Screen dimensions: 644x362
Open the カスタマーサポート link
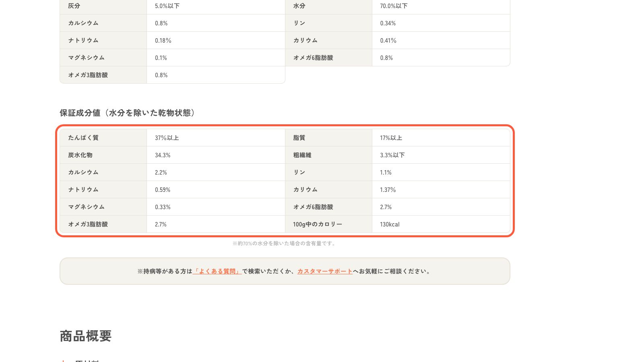[x=325, y=271]
